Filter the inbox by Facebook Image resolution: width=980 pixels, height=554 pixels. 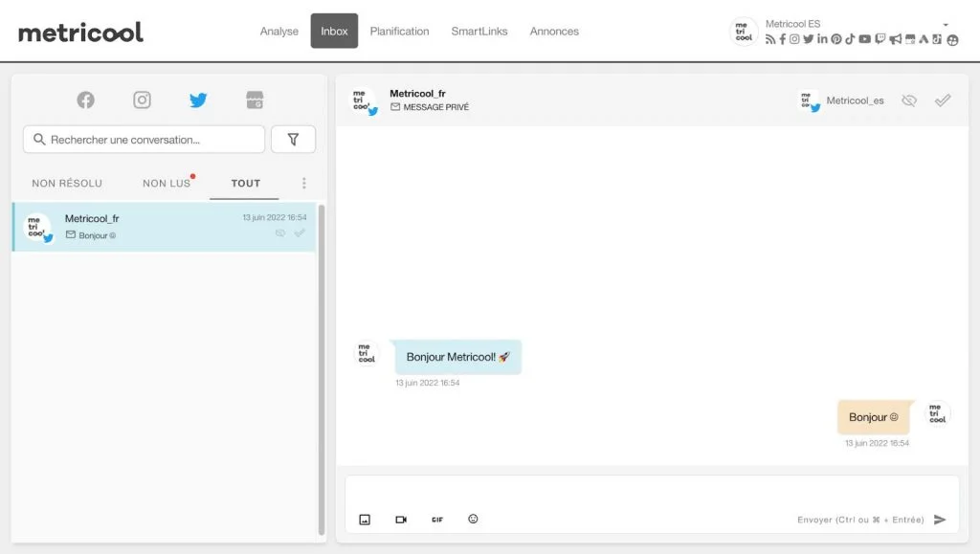click(x=85, y=100)
